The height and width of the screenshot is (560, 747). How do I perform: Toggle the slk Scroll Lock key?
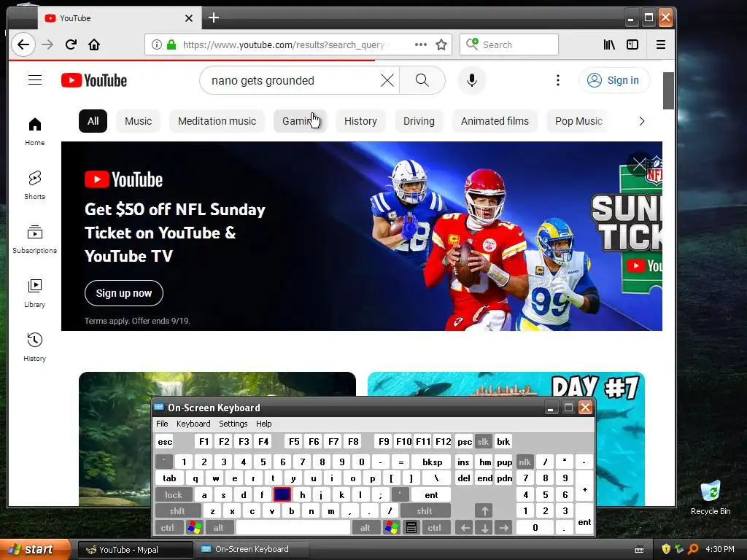483,441
